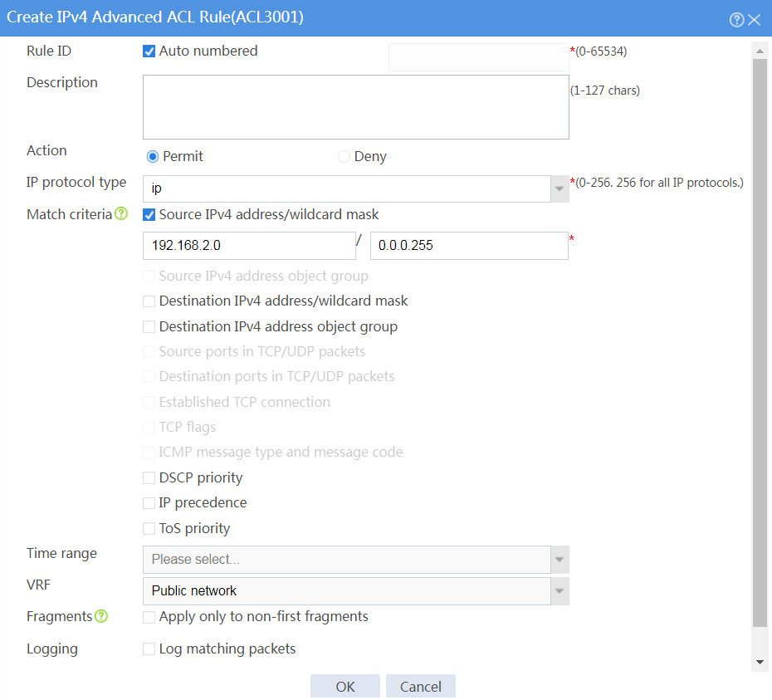Close the ACL rule dialog

click(x=755, y=20)
